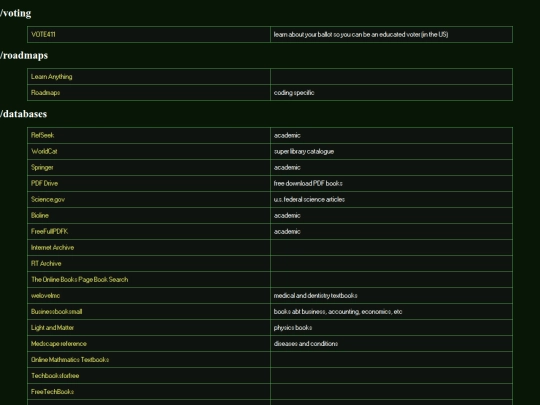This screenshot has width=540, height=405.
Task: Click the 'academic' description beside Bioline
Action: coord(287,215)
